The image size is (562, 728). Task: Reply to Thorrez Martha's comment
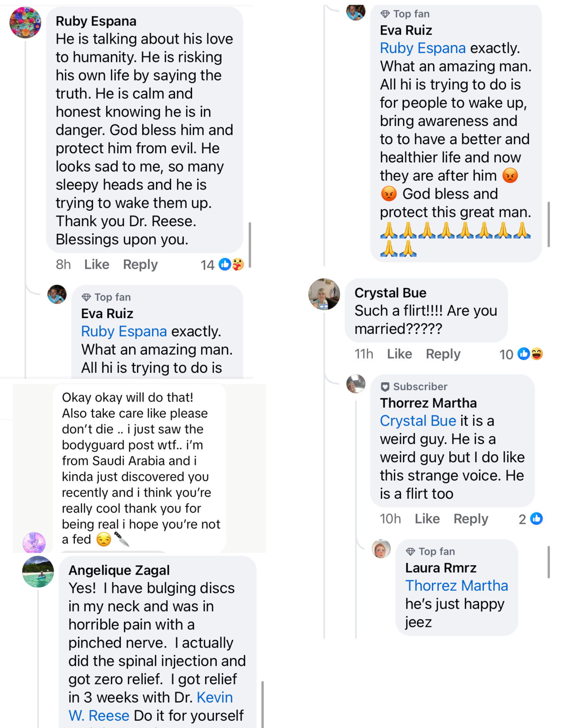[x=471, y=519]
